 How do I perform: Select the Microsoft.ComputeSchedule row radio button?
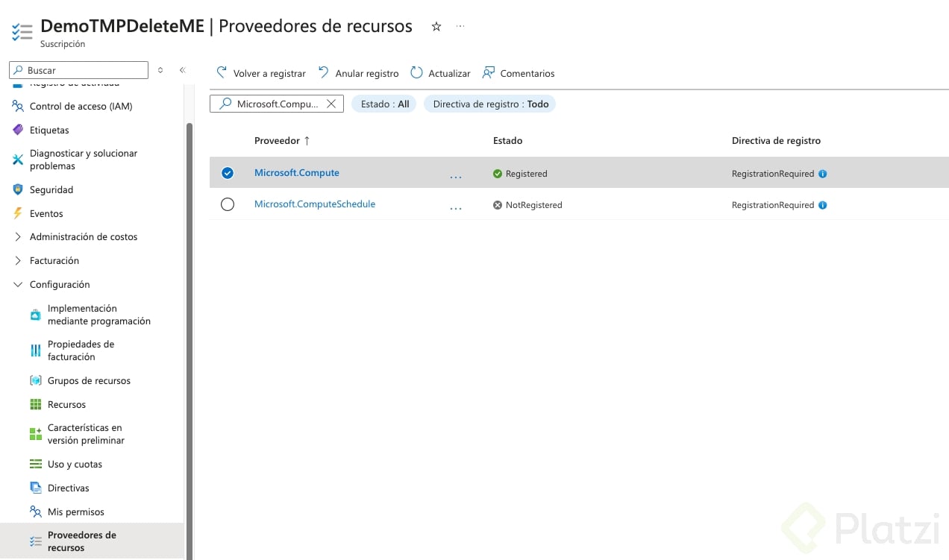(x=228, y=204)
